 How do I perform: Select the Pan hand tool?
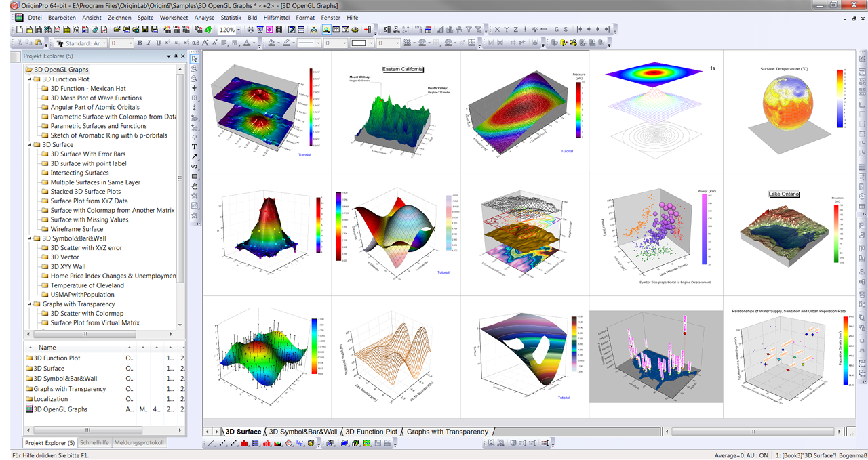click(x=195, y=186)
